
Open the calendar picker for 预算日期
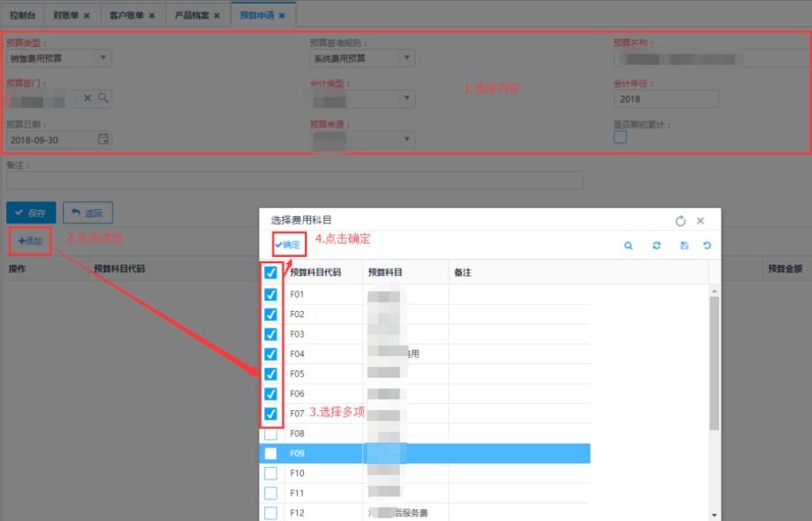click(103, 140)
